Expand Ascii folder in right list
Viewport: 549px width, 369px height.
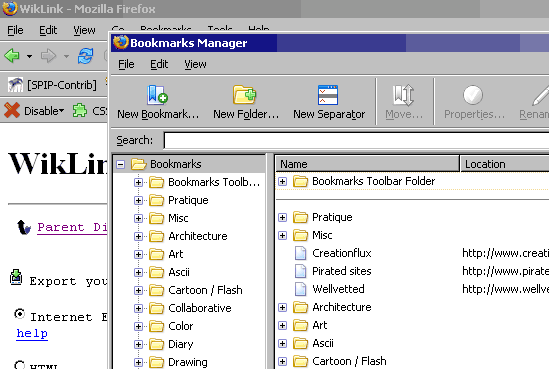282,343
